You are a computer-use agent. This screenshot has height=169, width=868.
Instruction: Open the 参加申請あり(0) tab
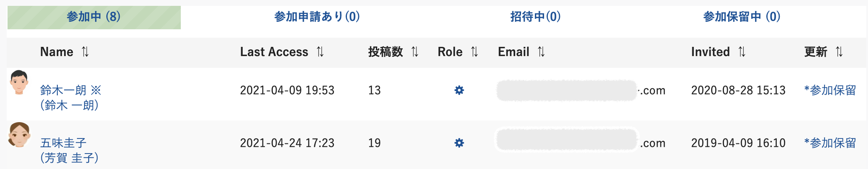point(317,17)
